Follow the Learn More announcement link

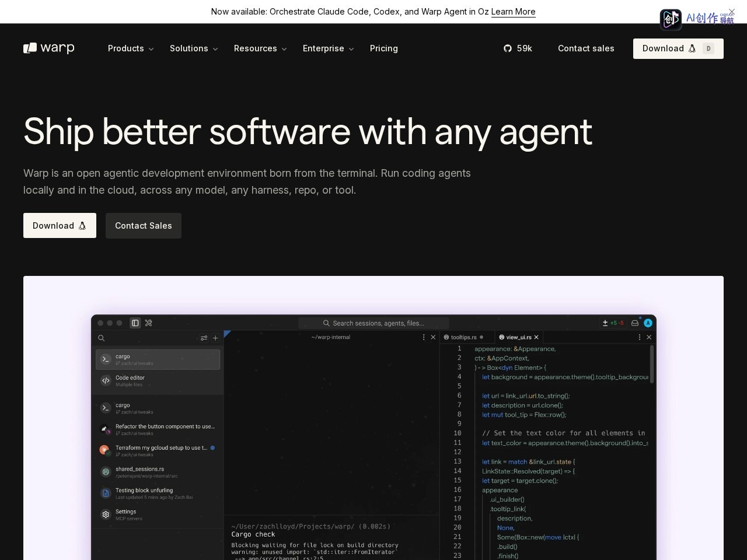(x=513, y=12)
